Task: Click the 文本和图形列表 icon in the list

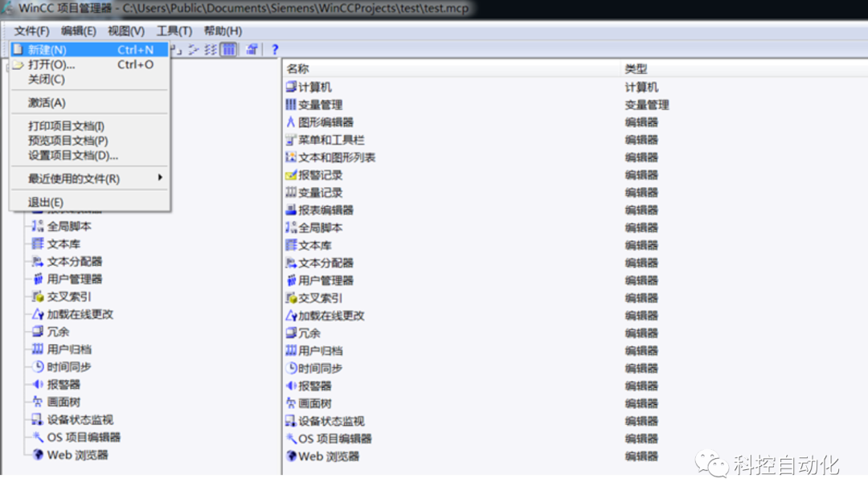Action: tap(291, 157)
